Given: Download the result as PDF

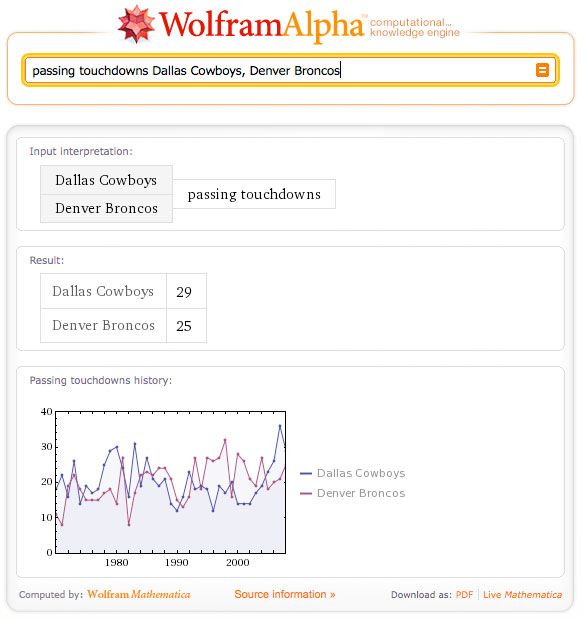Looking at the screenshot, I should pos(464,595).
